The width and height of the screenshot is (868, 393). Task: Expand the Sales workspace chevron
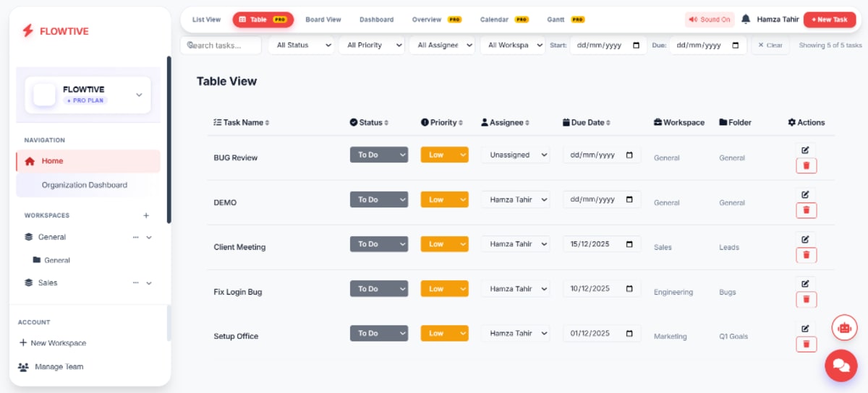pyautogui.click(x=149, y=283)
